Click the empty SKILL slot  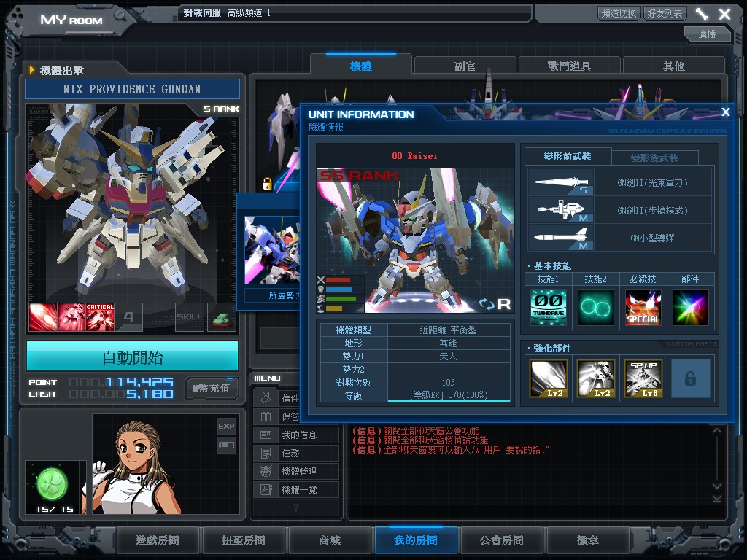(189, 316)
